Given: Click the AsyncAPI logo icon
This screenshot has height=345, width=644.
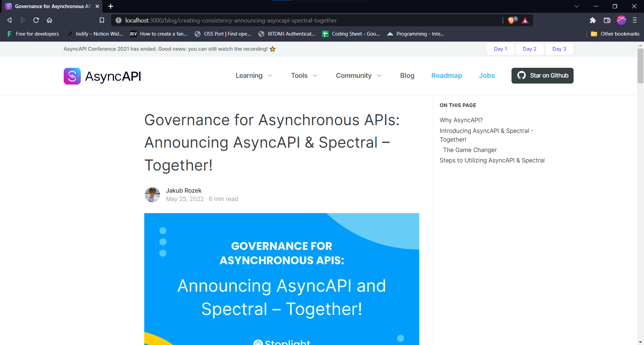Looking at the screenshot, I should [72, 76].
